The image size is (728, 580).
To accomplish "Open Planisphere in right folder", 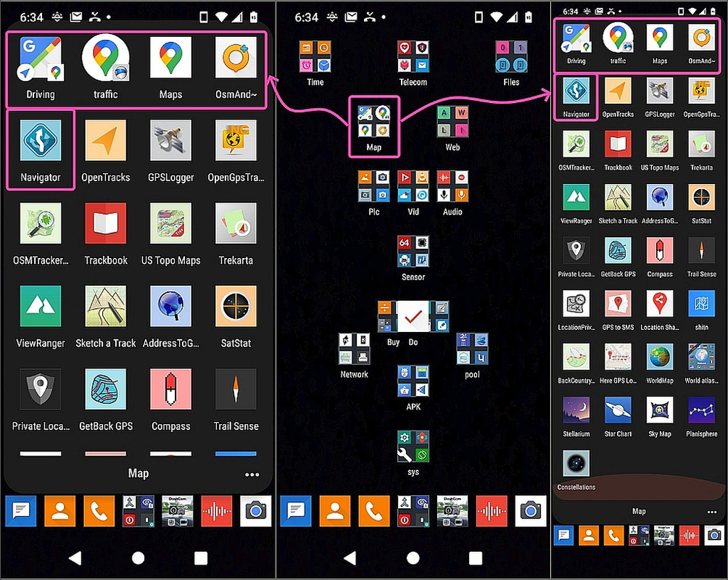I will pyautogui.click(x=702, y=410).
